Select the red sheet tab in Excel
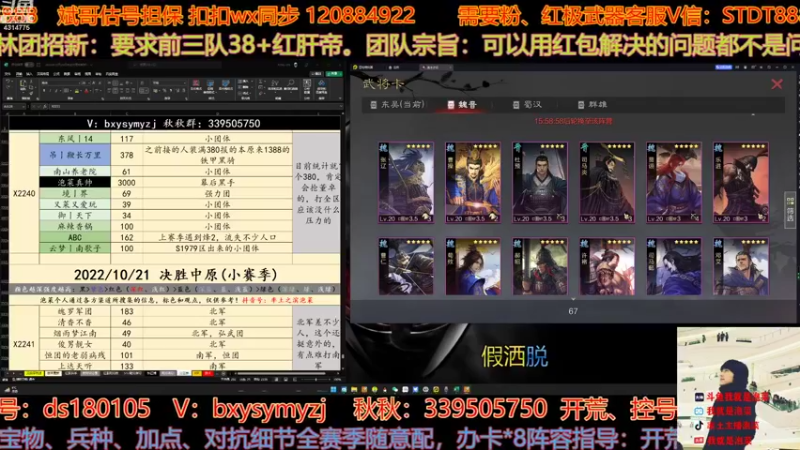 (x=208, y=373)
